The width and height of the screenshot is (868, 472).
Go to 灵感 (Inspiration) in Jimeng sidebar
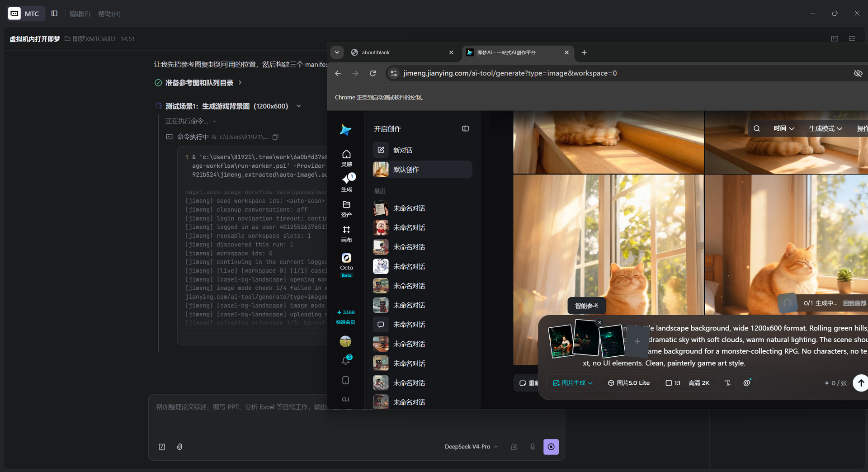[x=346, y=158]
